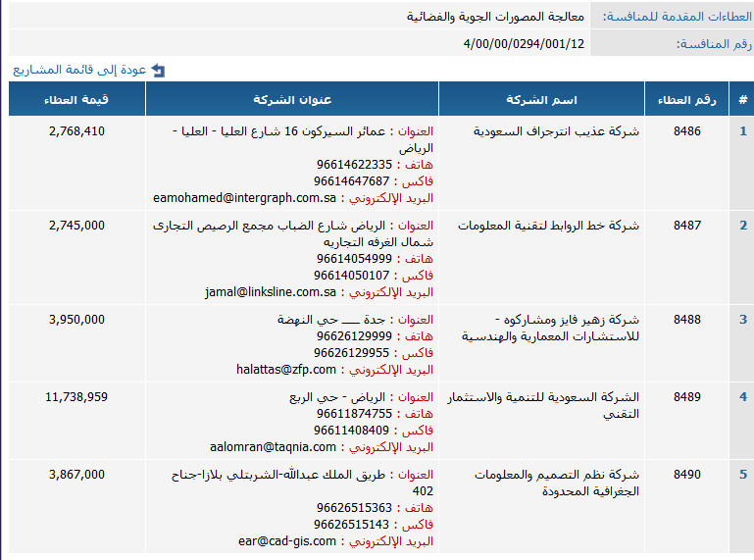Click email halattas@zfp.com
Image resolution: width=754 pixels, height=560 pixels.
tap(286, 370)
